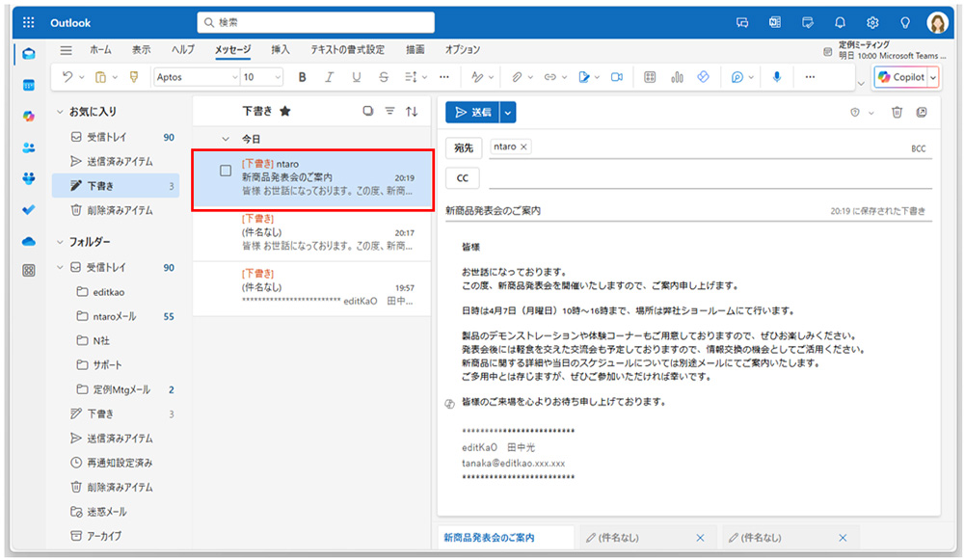Open the send options dropdown arrow
Viewport: 964px width, 560px height.
tap(508, 113)
